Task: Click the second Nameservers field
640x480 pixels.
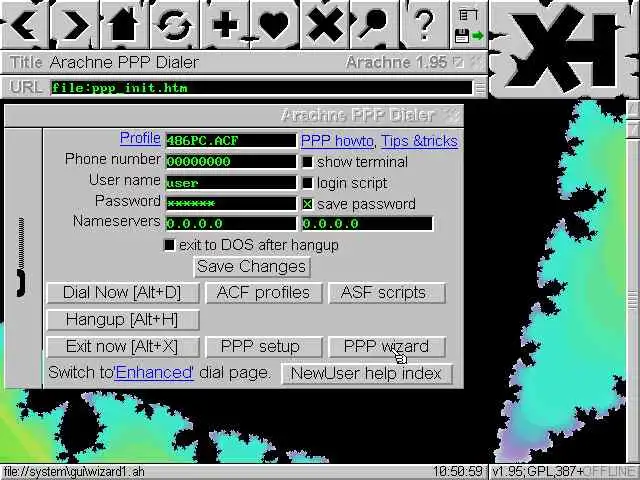Action: click(x=367, y=223)
